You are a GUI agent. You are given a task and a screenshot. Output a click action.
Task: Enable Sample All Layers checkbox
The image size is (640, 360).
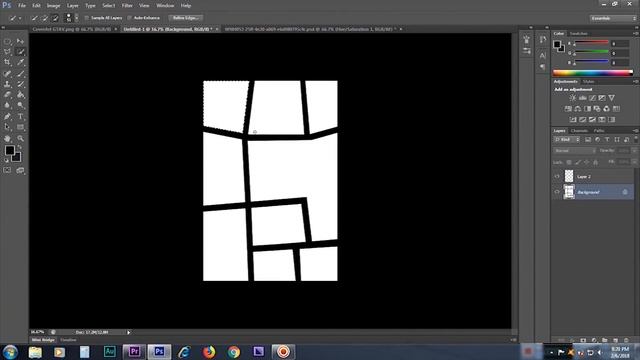click(87, 18)
